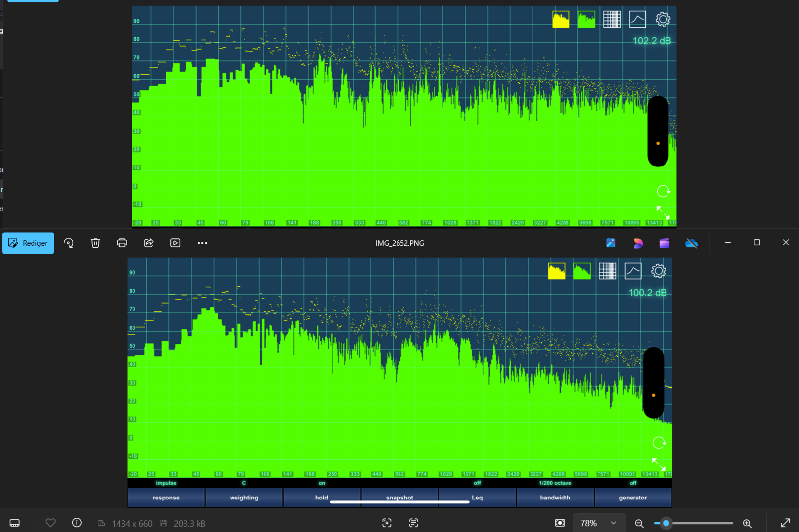Click the grid icon in upper screenshot
This screenshot has width=799, height=532.
click(x=612, y=20)
